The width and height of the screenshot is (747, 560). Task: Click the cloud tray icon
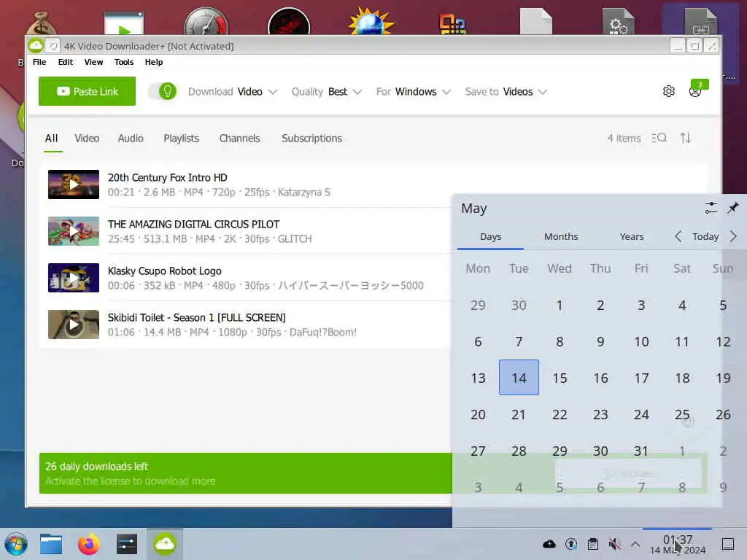pos(549,544)
